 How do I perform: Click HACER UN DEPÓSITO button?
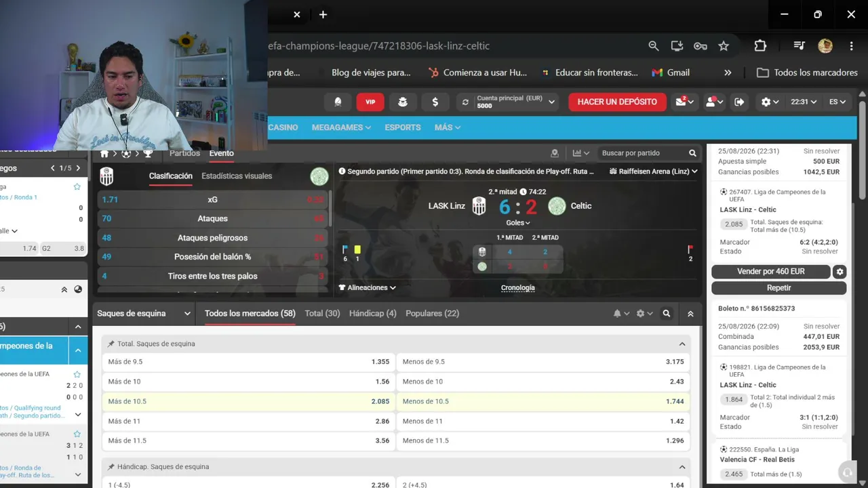click(617, 102)
